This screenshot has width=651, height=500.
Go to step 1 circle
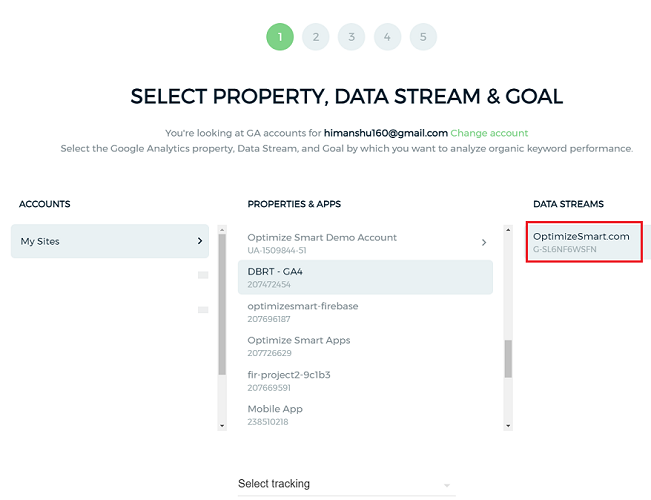point(280,37)
